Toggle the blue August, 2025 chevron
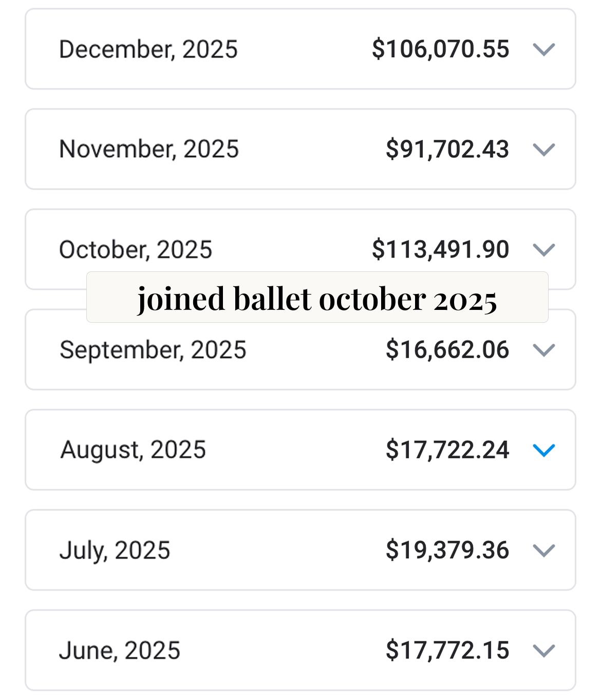The height and width of the screenshot is (700, 601). [x=544, y=450]
